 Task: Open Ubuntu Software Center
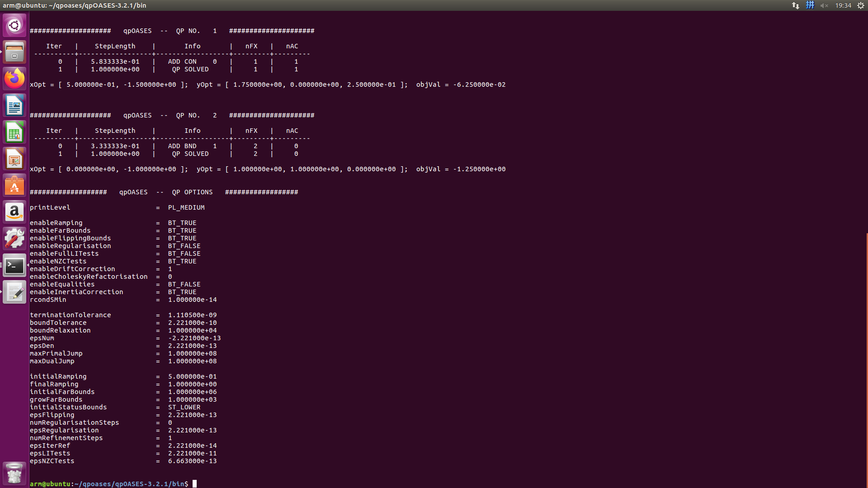tap(14, 186)
